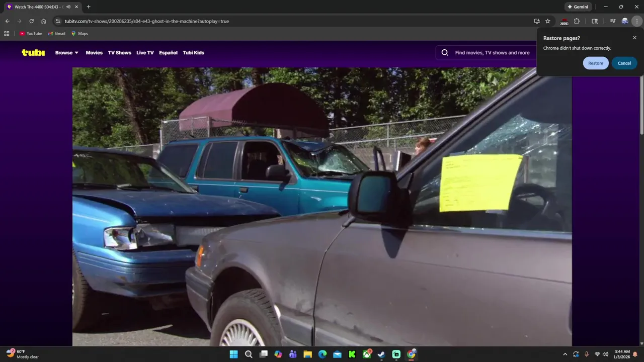Screen dimensions: 644x362
Task: Open the green K app on taskbar
Action: [352, 354]
